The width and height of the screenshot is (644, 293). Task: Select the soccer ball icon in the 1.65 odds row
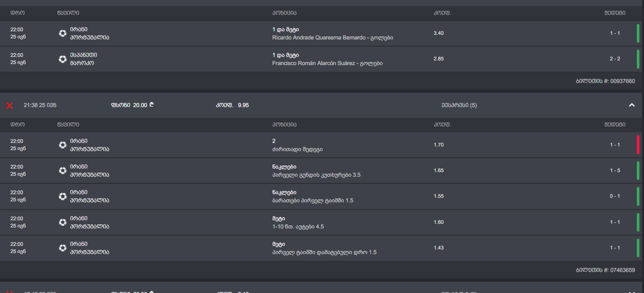pyautogui.click(x=63, y=171)
